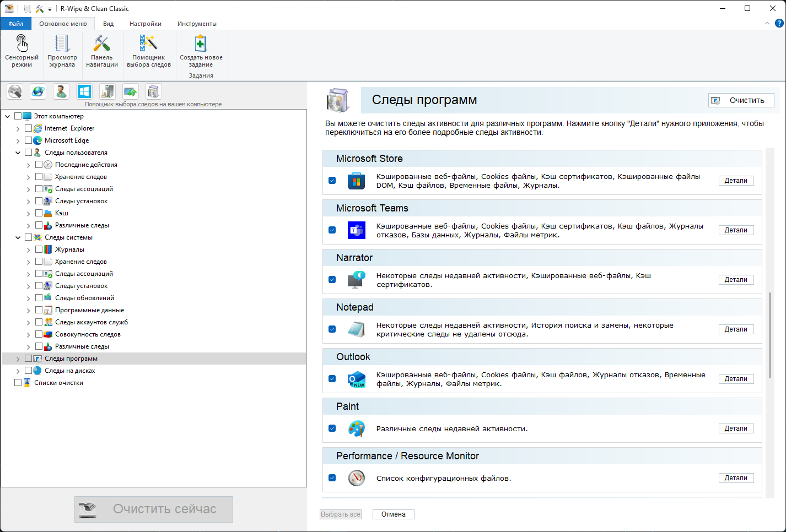Viewport: 786px width, 532px height.
Task: Uncheck the Paint checkbox
Action: [332, 428]
